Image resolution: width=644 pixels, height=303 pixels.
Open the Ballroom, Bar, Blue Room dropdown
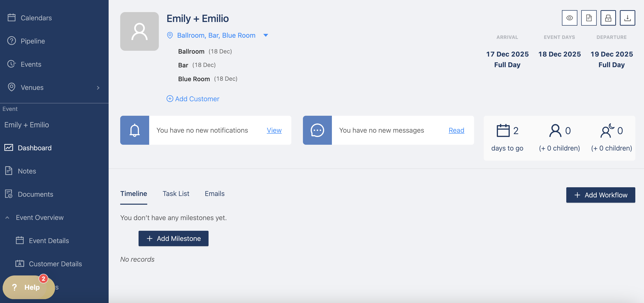(x=266, y=35)
